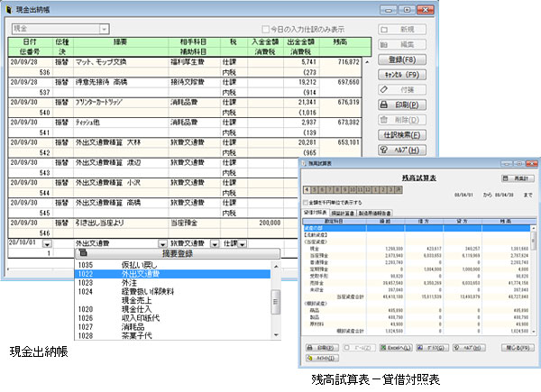541x392 pixels.
Task: Toggle 今日の入力仕訳のみ表示 checkbox
Action: coord(265,29)
